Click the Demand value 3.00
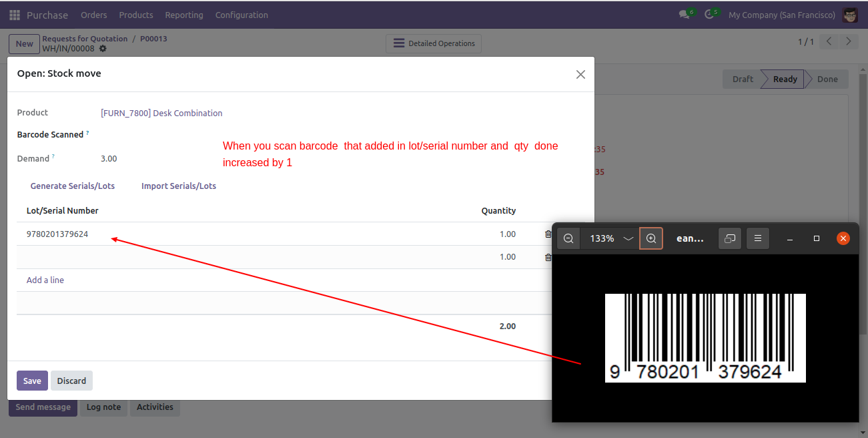The image size is (868, 438). click(x=109, y=158)
